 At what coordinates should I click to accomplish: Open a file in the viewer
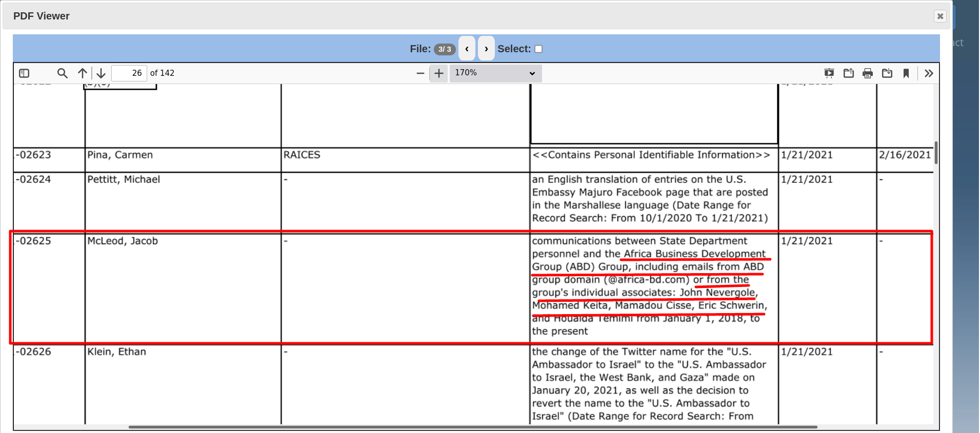pos(849,73)
